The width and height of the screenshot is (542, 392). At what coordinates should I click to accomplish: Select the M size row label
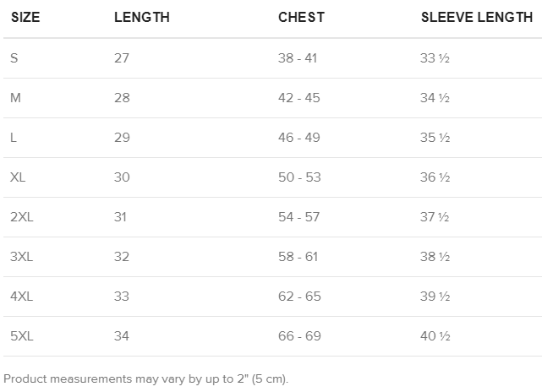tap(15, 98)
